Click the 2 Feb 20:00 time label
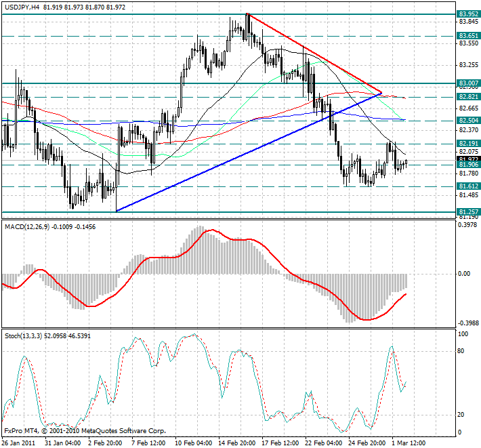Screen dimensions: 481x448 tap(105, 443)
